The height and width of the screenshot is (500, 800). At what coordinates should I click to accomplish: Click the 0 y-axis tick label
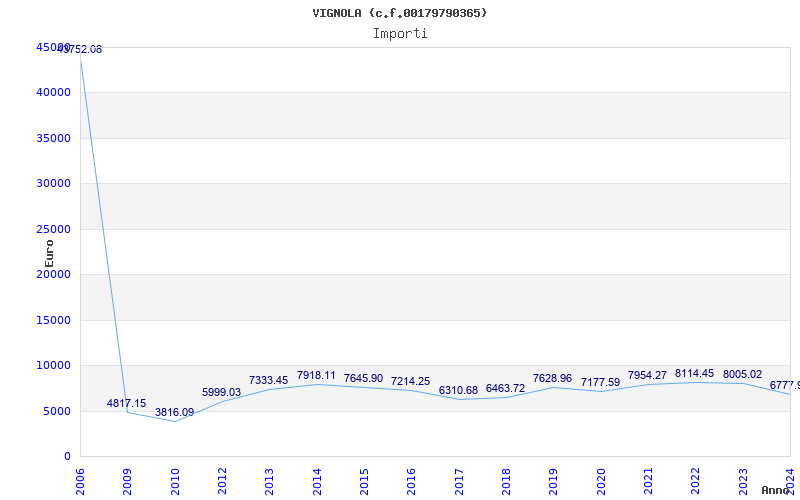pos(67,457)
